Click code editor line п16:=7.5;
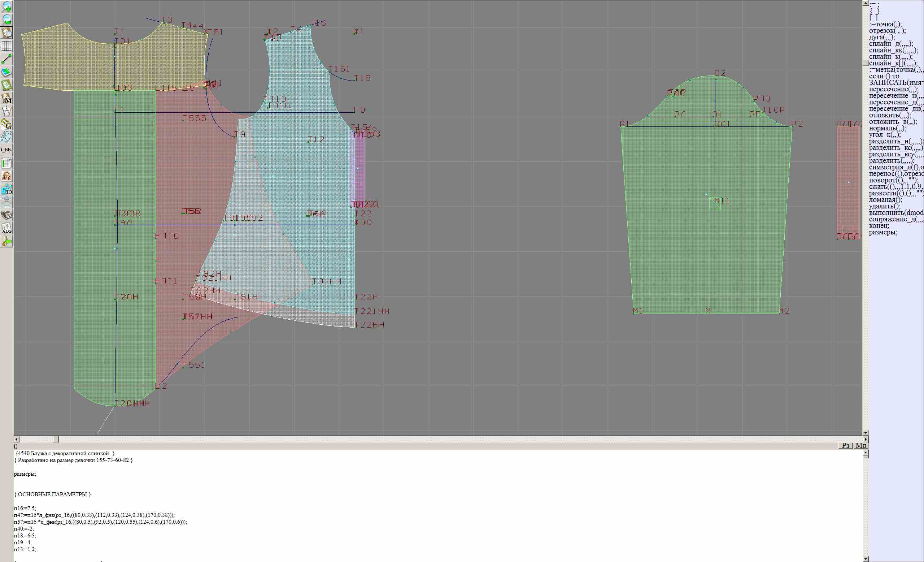The image size is (924, 562). 25,508
